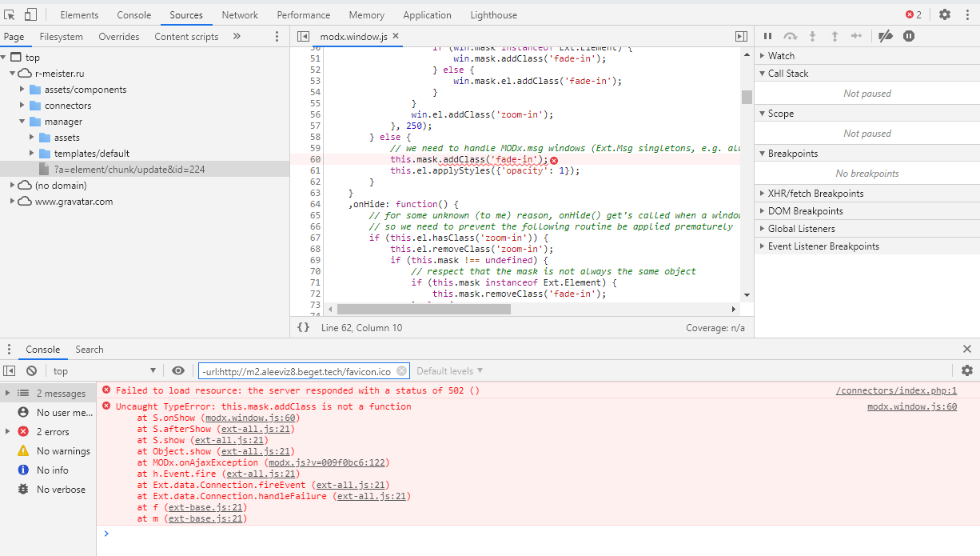The image size is (980, 556).
Task: Close the console drawer
Action: (x=967, y=349)
